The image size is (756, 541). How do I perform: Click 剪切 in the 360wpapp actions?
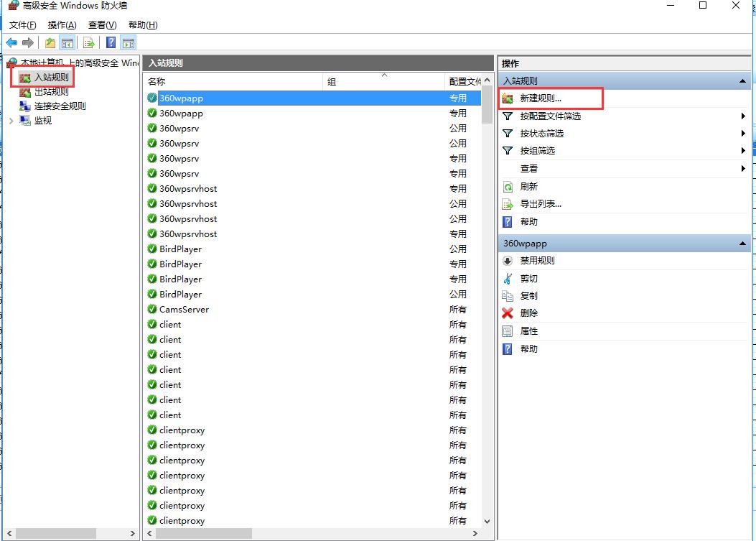[528, 279]
